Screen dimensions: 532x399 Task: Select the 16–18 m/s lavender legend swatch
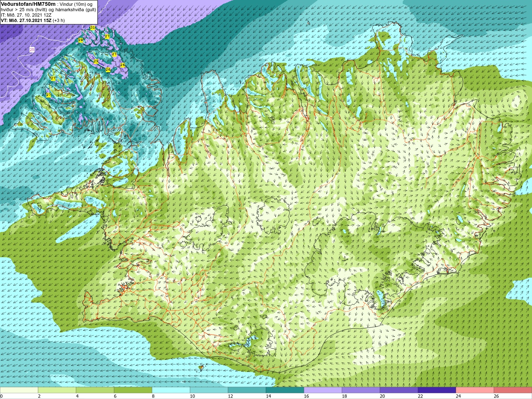pos(323,390)
